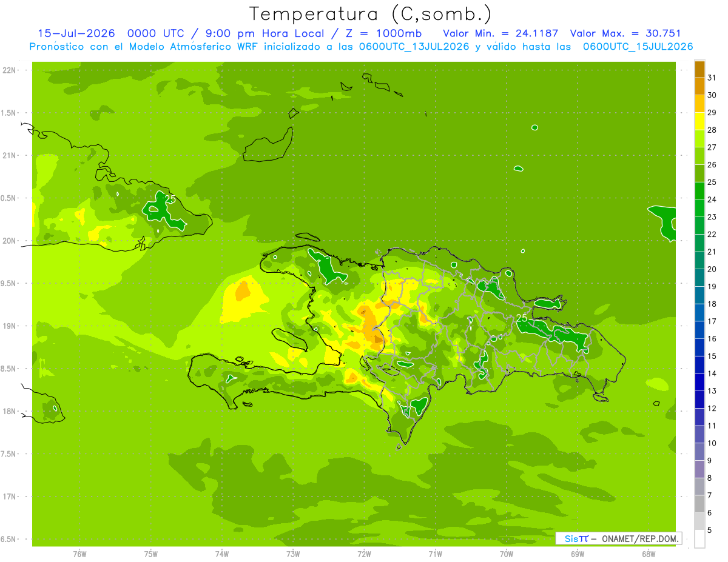Click the "21N" latitude label
728x562 pixels.
(10, 155)
